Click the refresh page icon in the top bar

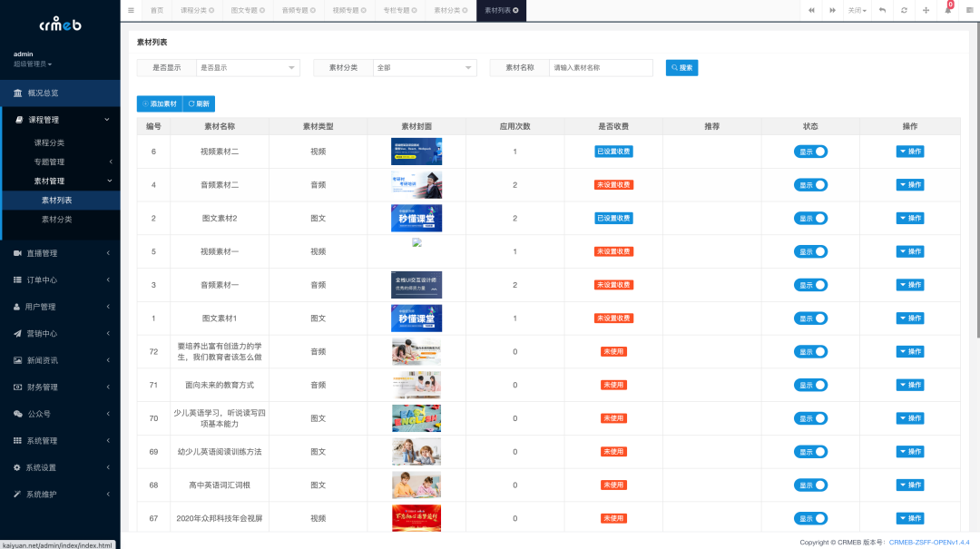pos(903,10)
